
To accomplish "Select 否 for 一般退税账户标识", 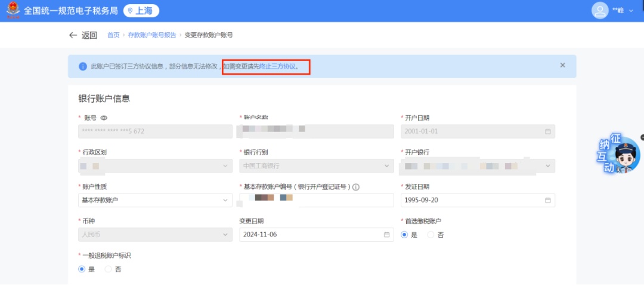I will point(109,269).
